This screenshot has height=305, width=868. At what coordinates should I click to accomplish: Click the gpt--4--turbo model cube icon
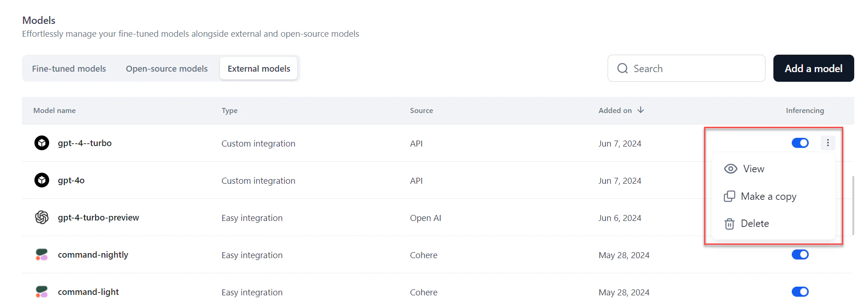point(41,143)
